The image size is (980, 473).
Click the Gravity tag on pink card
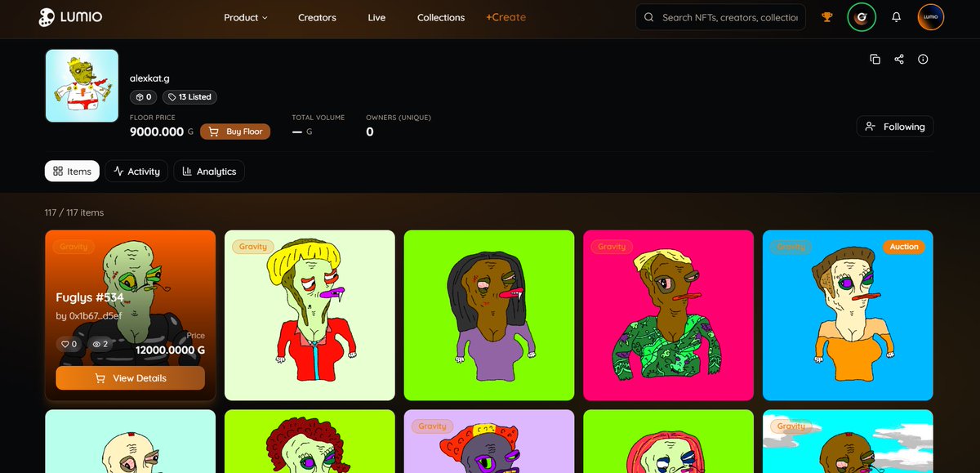[x=612, y=247]
